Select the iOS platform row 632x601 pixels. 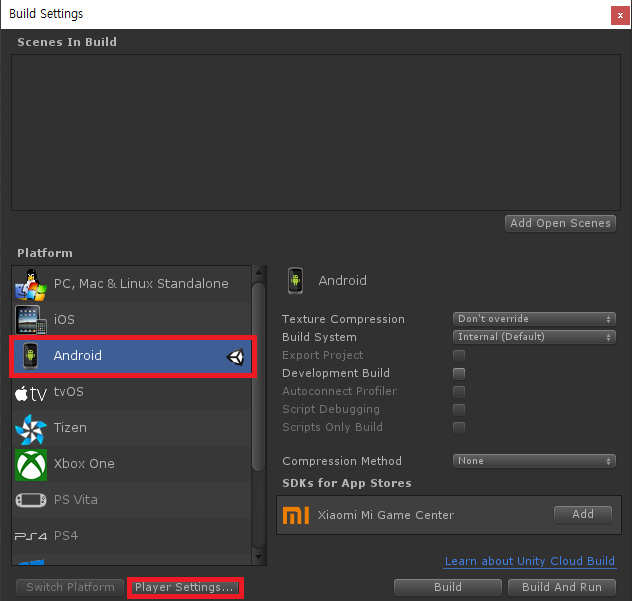pyautogui.click(x=132, y=320)
